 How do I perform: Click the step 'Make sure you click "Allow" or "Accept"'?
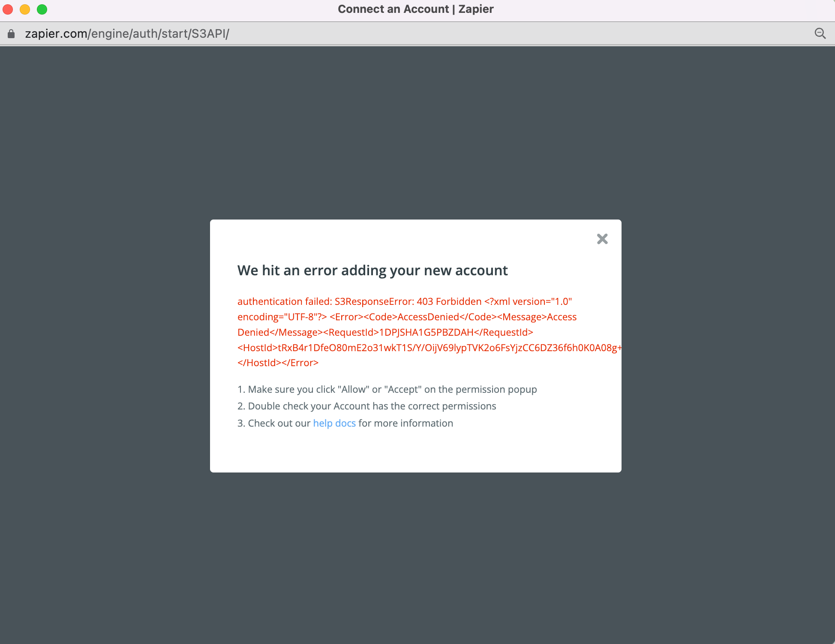pos(387,389)
